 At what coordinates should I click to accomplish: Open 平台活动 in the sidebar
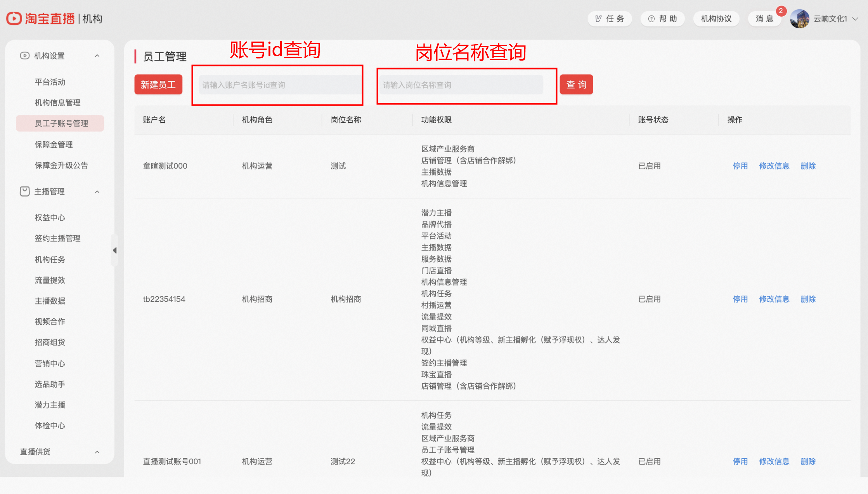[50, 82]
